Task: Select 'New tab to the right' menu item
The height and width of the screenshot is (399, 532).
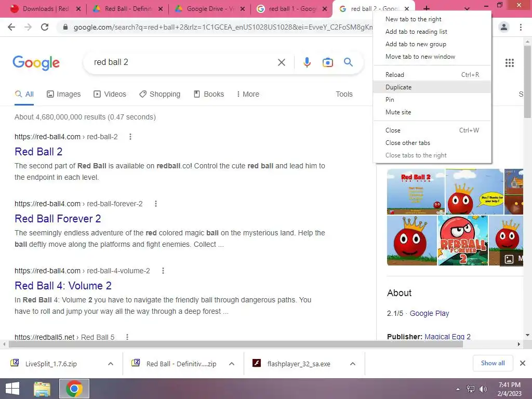Action: coord(432,19)
